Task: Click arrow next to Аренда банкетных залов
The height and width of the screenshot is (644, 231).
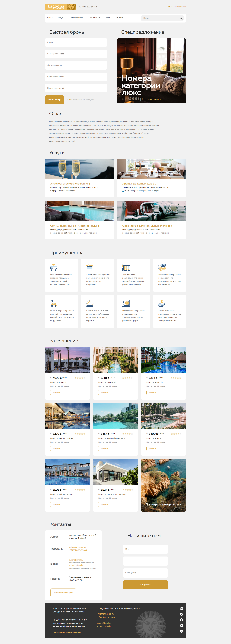Action: point(156,184)
